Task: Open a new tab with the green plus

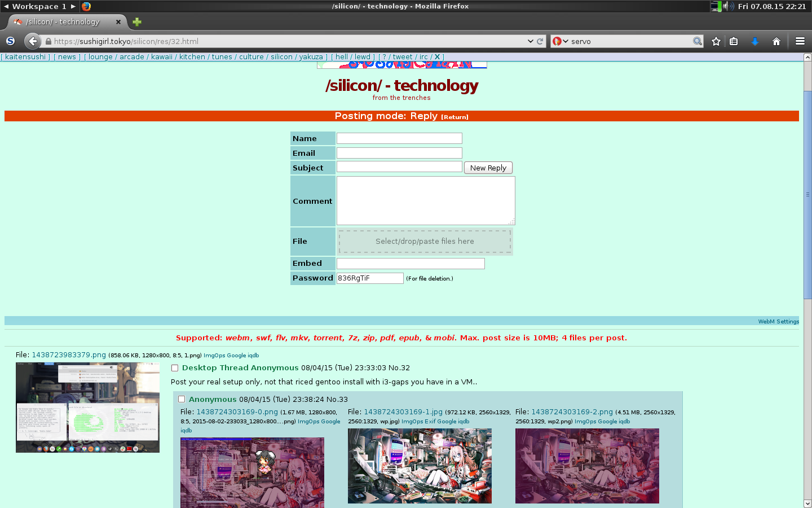Action: click(x=137, y=22)
